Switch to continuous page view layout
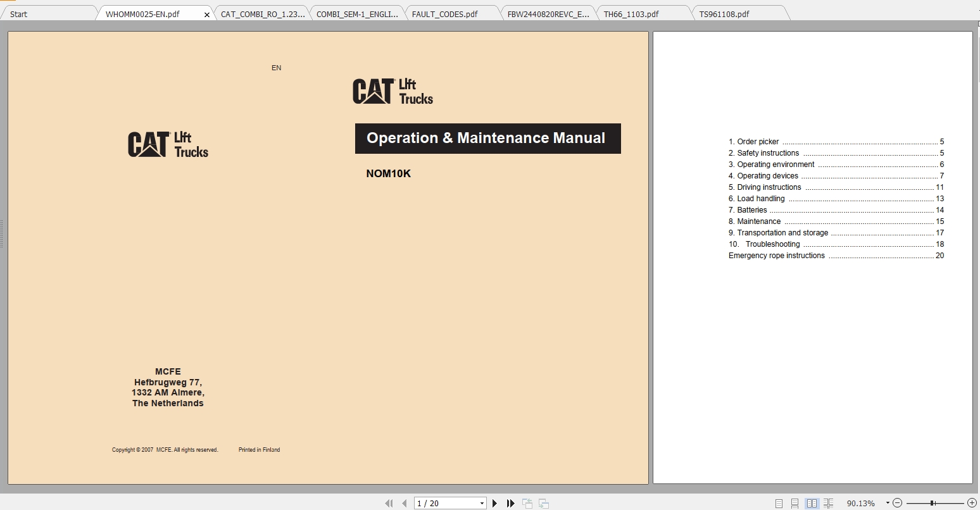This screenshot has width=980, height=510. (x=795, y=504)
